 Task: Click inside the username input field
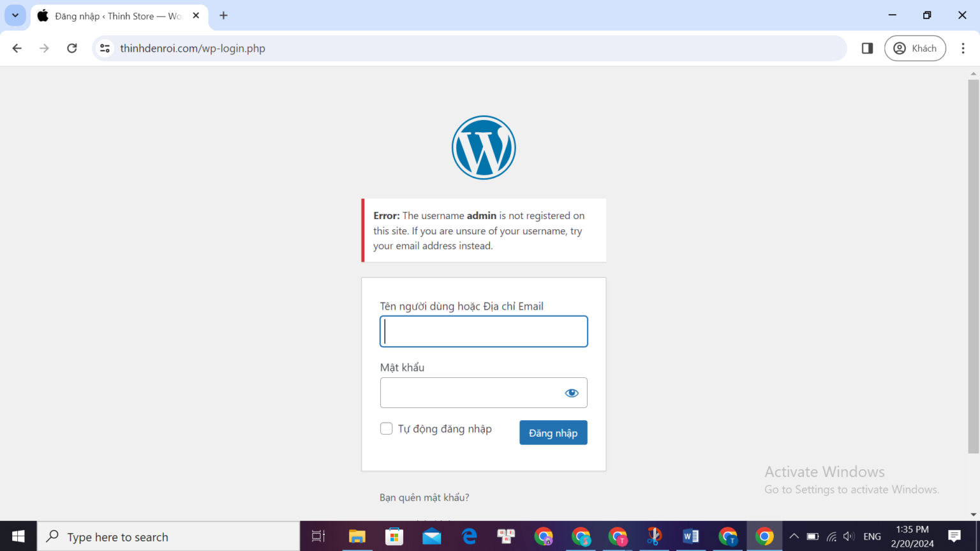point(484,331)
